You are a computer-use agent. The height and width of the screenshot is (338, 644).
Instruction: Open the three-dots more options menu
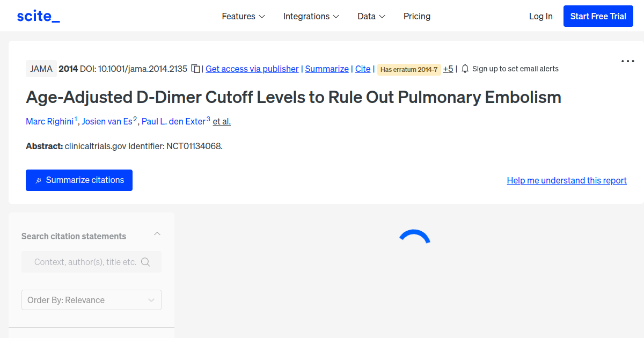point(627,61)
